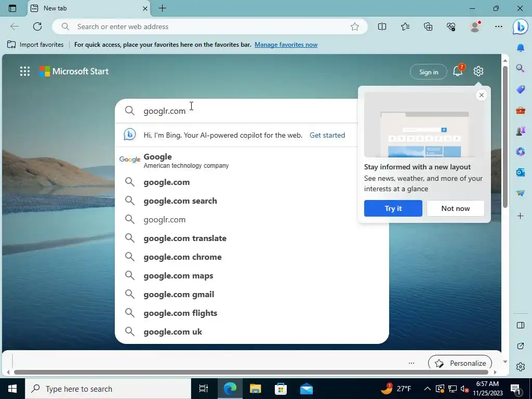Click the Sign in button
The width and height of the screenshot is (532, 399).
[x=429, y=72]
